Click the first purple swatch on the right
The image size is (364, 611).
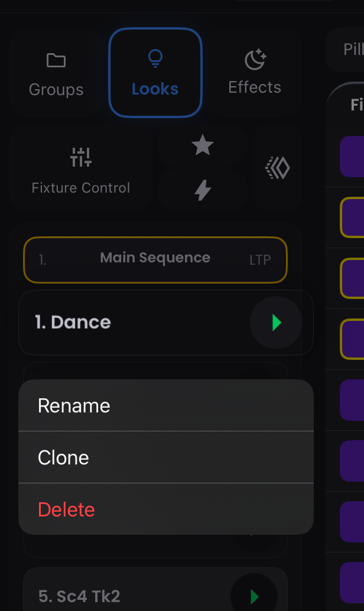tap(352, 156)
